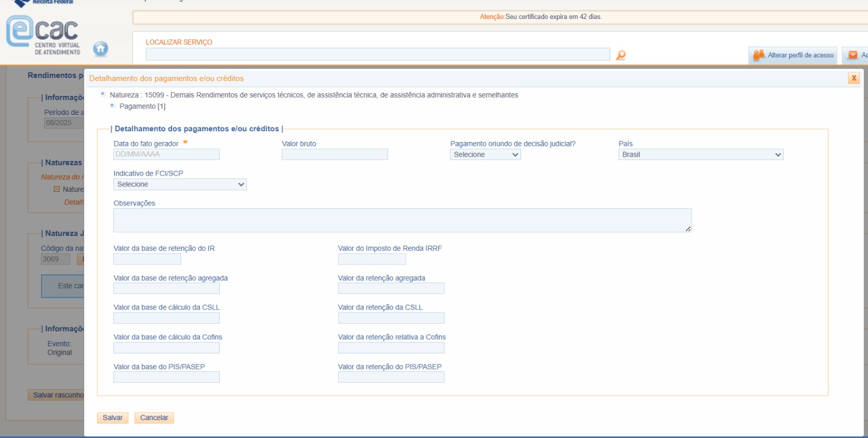Focus Valor da retenção relativa a Cofins

[391, 347]
